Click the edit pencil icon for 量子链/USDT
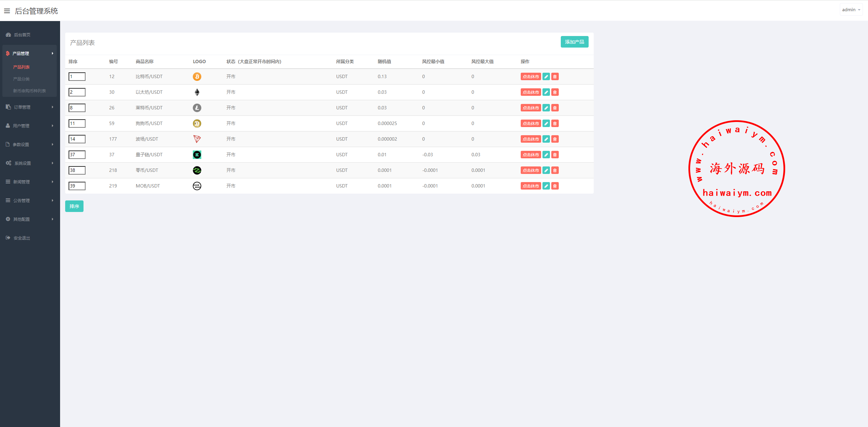 pyautogui.click(x=546, y=155)
